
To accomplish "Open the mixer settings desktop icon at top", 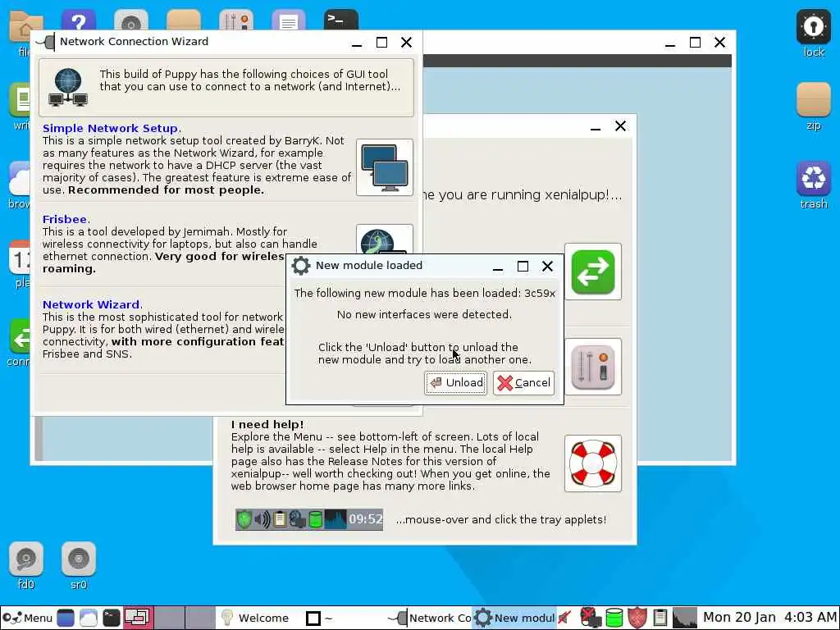I will coord(236,21).
